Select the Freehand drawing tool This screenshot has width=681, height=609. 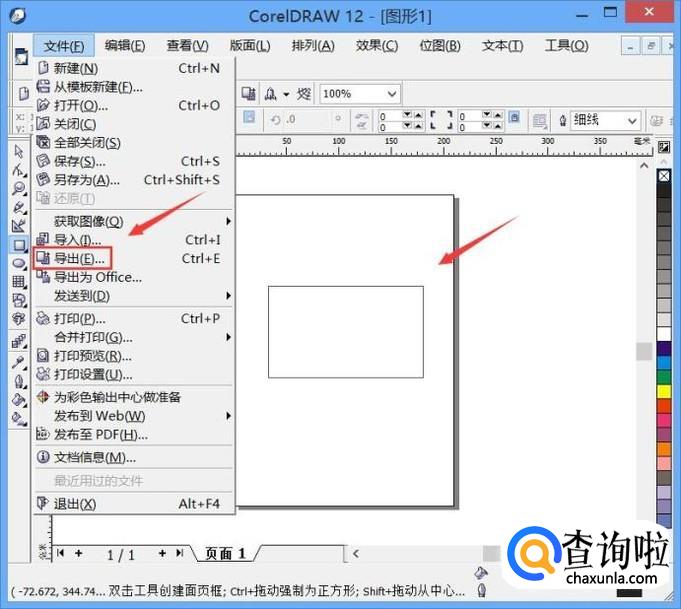[19, 207]
